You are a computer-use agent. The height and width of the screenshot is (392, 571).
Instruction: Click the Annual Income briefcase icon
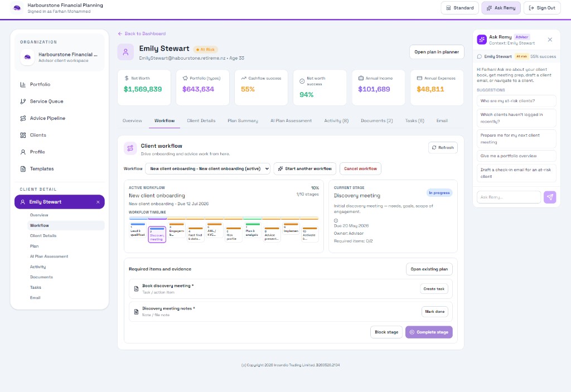pos(361,78)
